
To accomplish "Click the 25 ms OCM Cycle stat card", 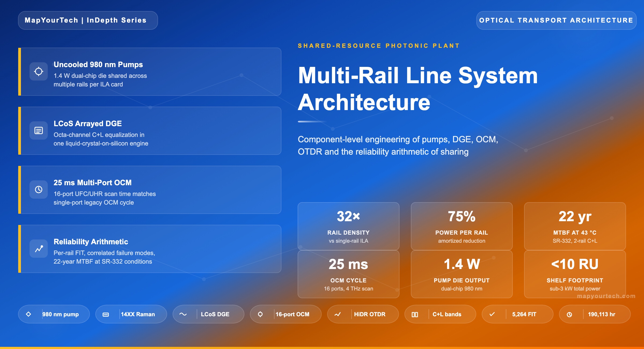I will (349, 274).
